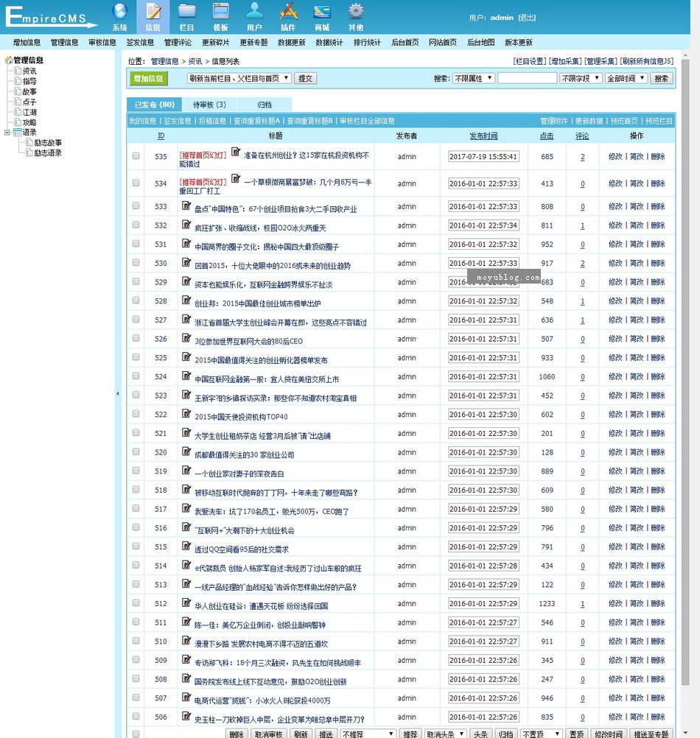Click the page icon next to 江湖 in the tree

[x=18, y=112]
